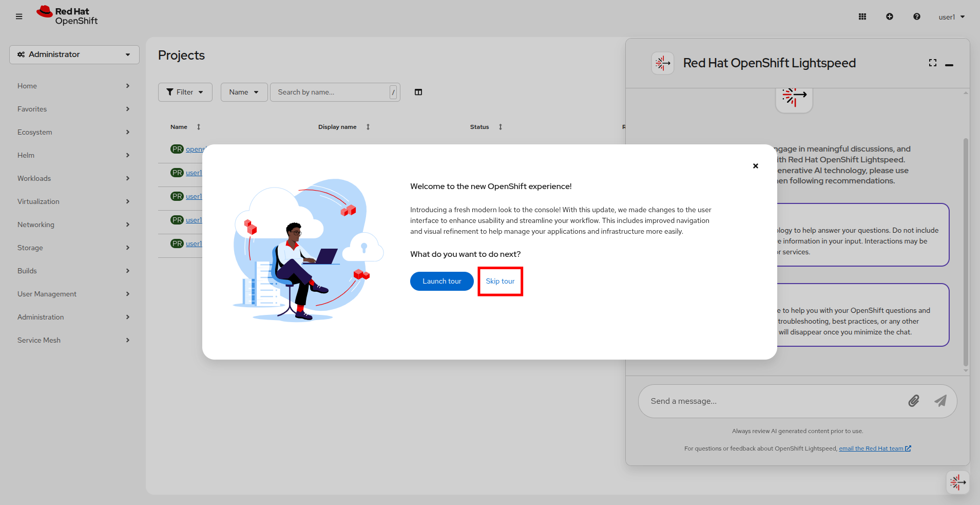Click the manage columns icon

(418, 92)
